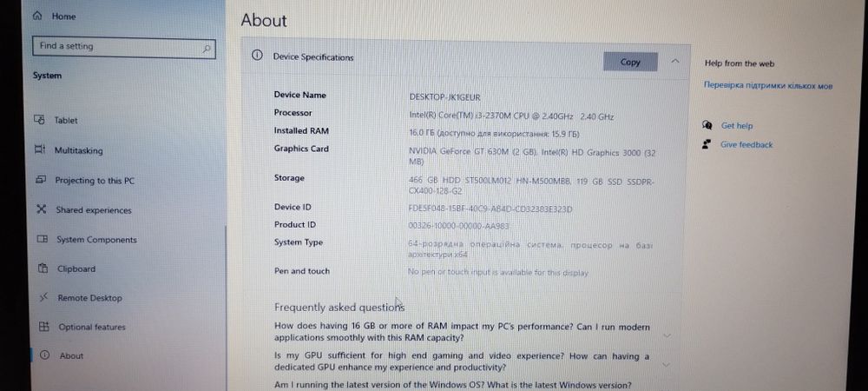
Task: Click the Frequently asked questions heading
Action: coord(339,307)
